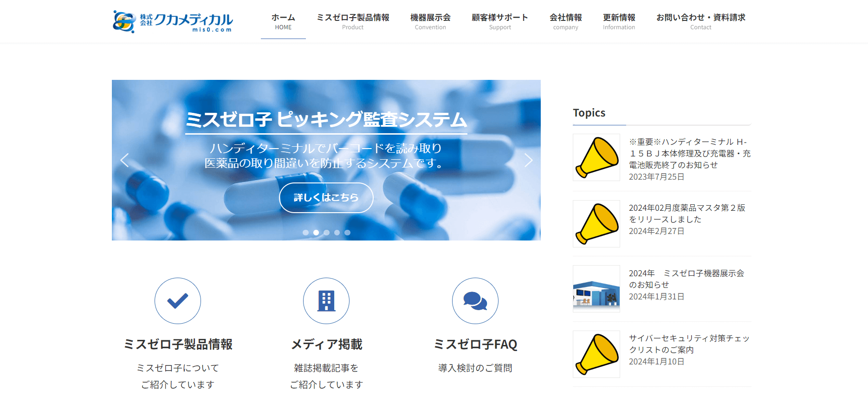Click the chat bubbles icon for FAQ

tap(475, 301)
